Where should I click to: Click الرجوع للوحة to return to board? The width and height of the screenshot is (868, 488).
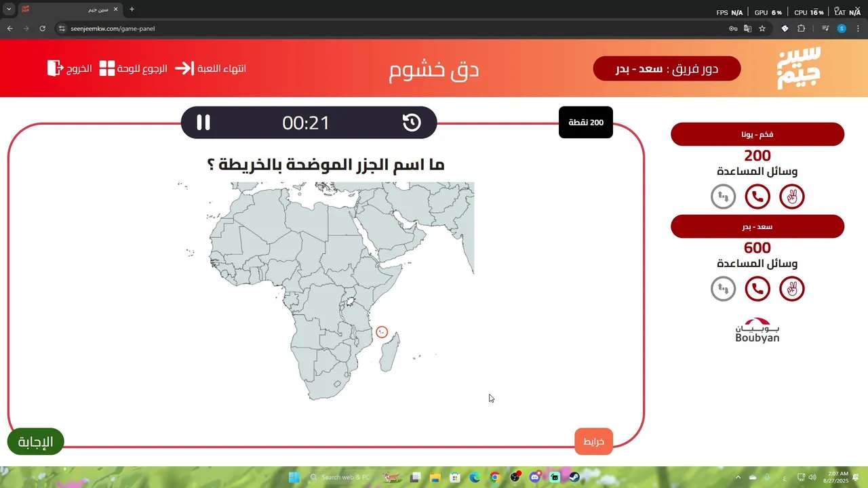(134, 68)
